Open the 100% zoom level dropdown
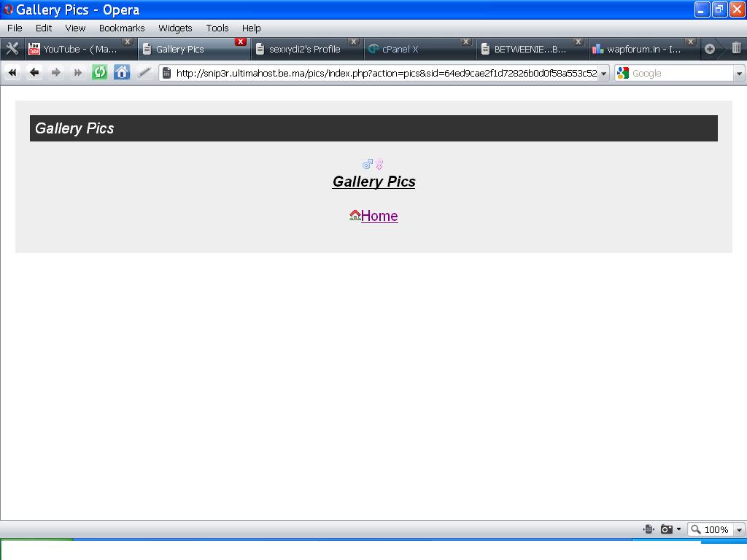Viewport: 747px width, 560px height. click(x=739, y=530)
